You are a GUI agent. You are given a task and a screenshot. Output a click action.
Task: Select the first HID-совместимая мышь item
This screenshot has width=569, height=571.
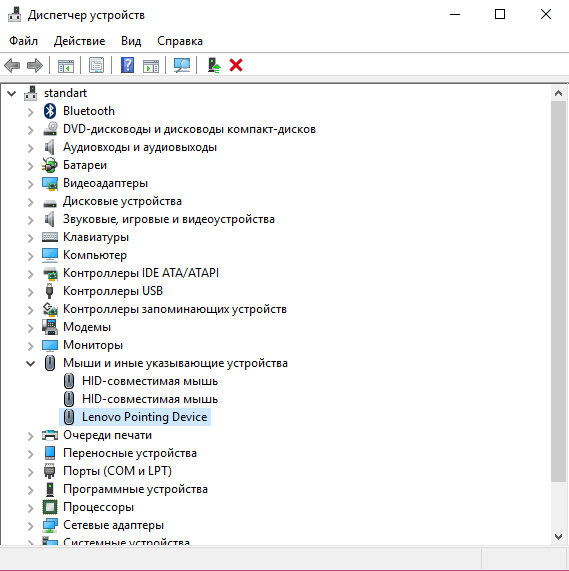[141, 381]
